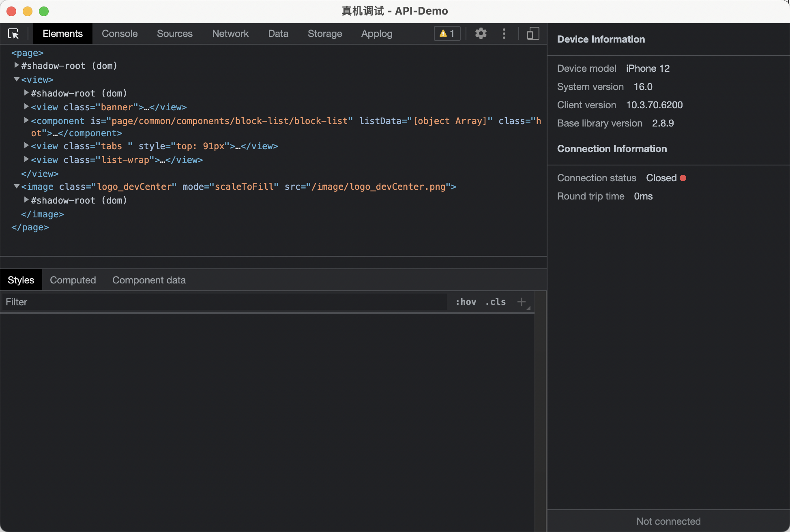The image size is (790, 532).
Task: Click the Round trip time value 0ms
Action: click(x=643, y=196)
